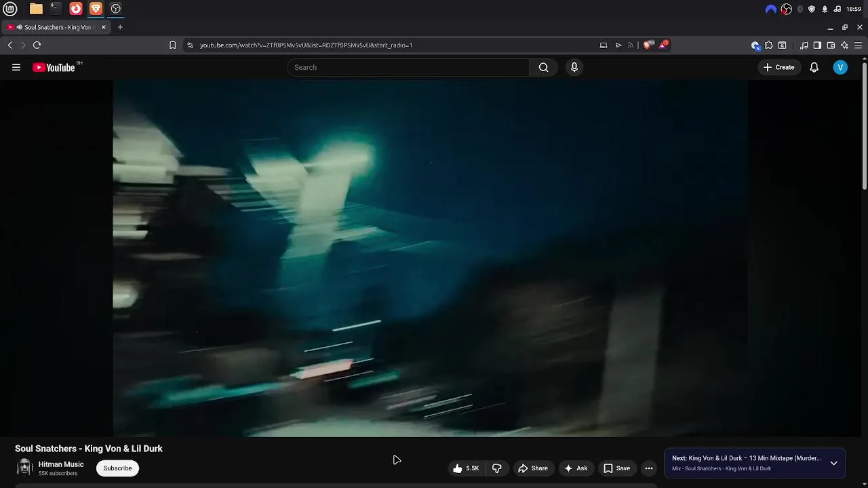Screen dimensions: 868x488
Task: Dislike the video with thumbs down
Action: (497, 468)
